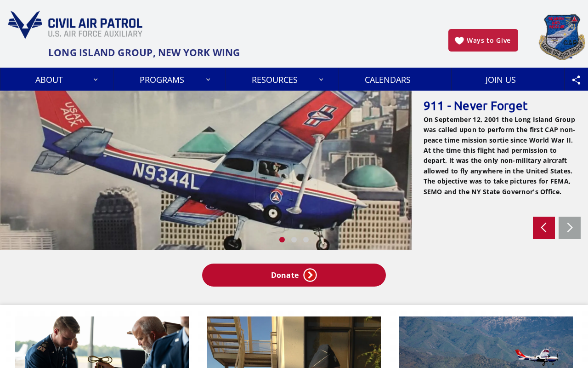Select the third carousel dot indicator
The width and height of the screenshot is (588, 368).
[x=306, y=240]
